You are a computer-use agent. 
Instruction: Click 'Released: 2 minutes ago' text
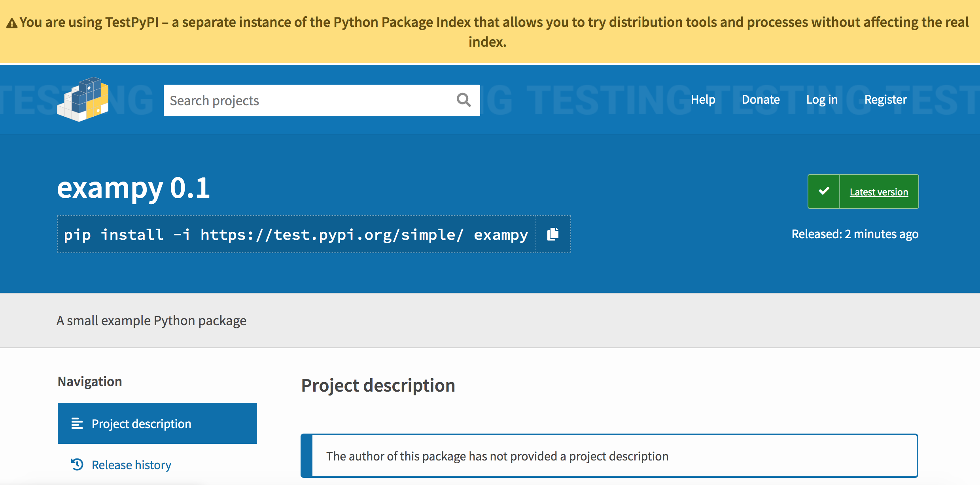pos(855,234)
